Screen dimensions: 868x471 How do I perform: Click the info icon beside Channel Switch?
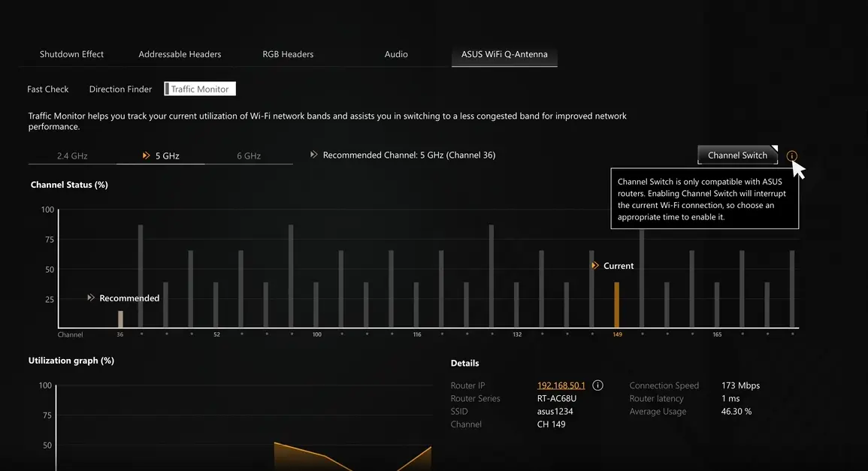click(x=791, y=156)
